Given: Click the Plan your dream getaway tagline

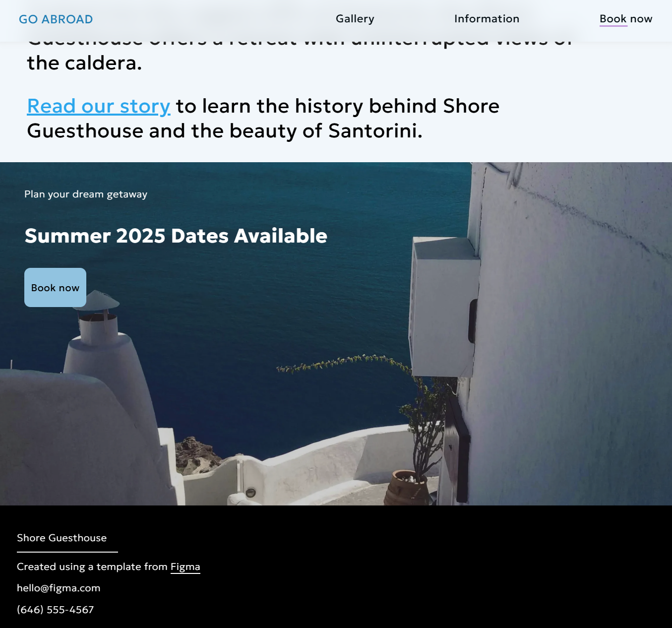Looking at the screenshot, I should tap(86, 194).
